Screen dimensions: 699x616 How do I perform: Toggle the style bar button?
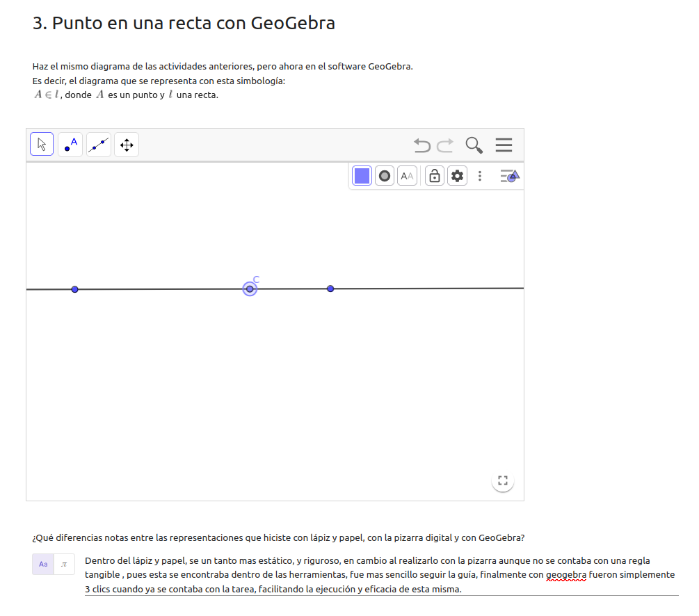[x=510, y=176]
